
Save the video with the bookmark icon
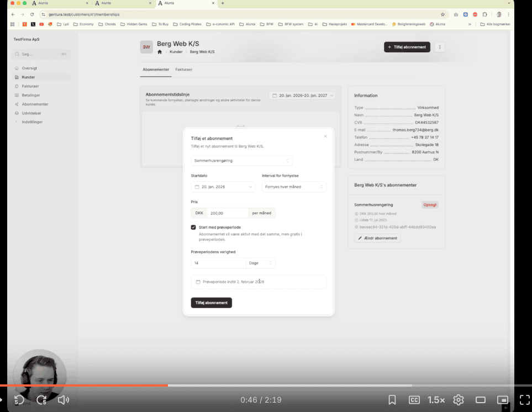[392, 400]
